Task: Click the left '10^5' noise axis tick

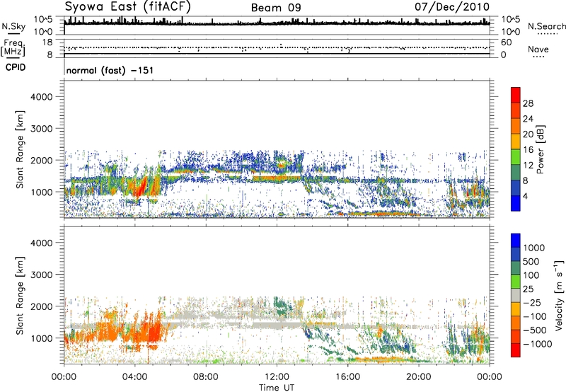Action: (x=43, y=19)
